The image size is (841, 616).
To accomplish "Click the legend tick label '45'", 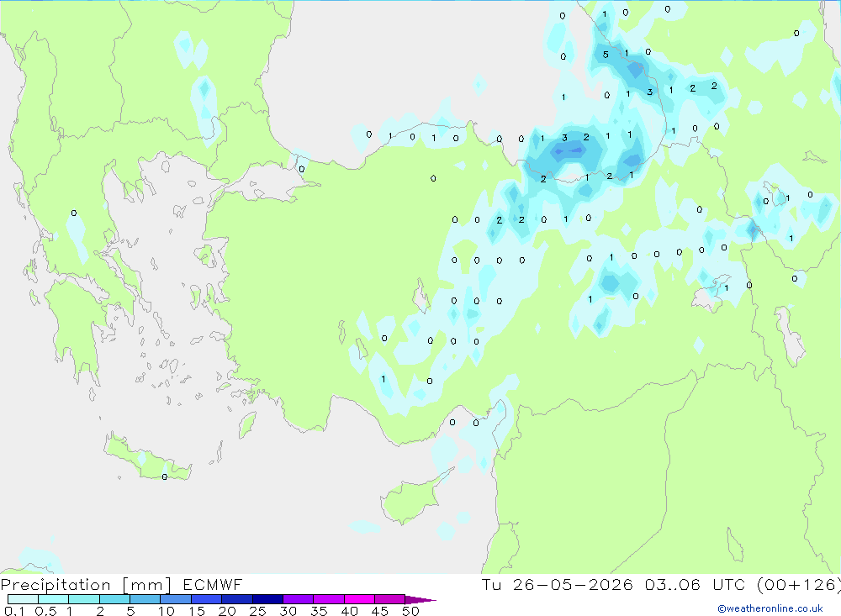I will 380,611.
